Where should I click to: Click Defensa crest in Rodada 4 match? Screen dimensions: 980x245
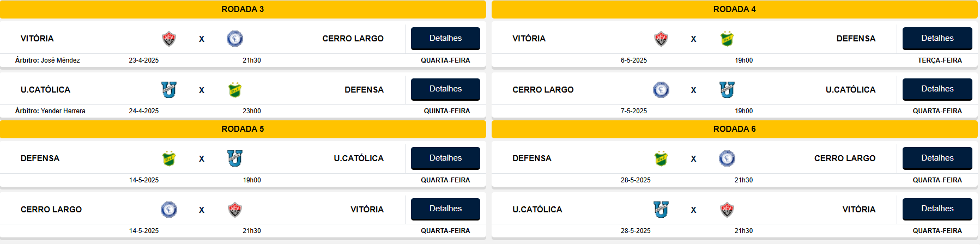pyautogui.click(x=727, y=39)
